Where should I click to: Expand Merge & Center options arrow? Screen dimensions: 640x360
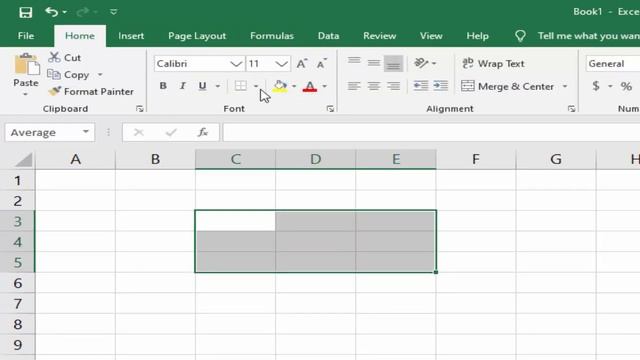(x=565, y=86)
